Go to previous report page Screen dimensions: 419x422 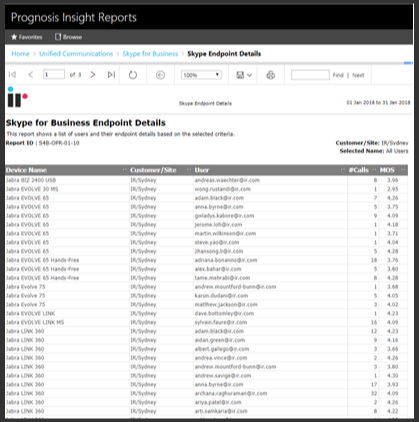30,75
